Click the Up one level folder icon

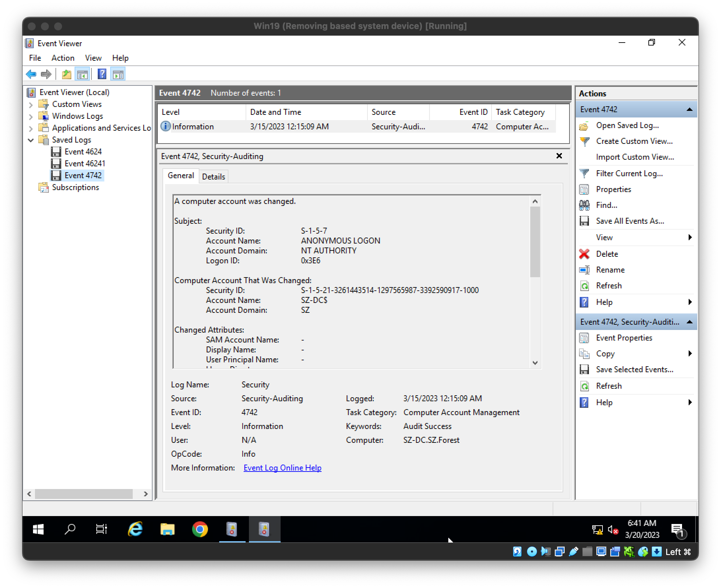(66, 74)
